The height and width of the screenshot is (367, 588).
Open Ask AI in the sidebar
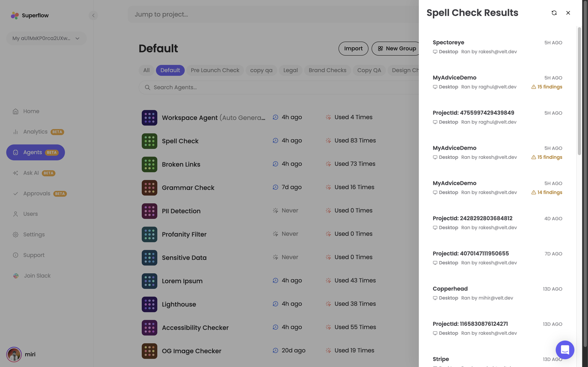coord(34,173)
